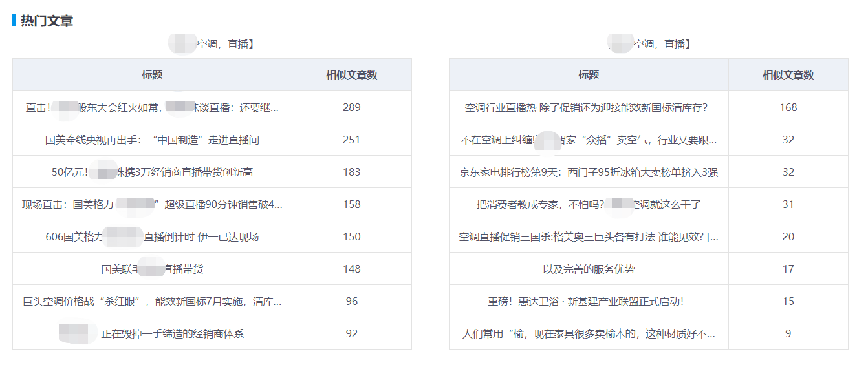Select the similar-count value 15
This screenshot has height=367, width=868.
[x=788, y=301]
